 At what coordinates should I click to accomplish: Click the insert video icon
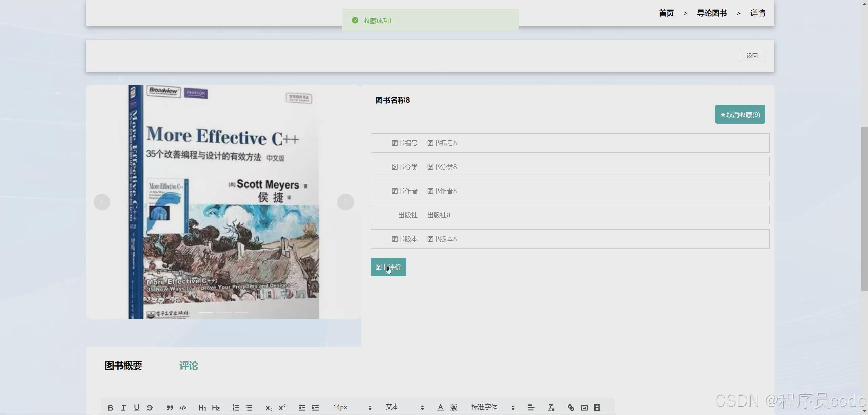pos(597,408)
